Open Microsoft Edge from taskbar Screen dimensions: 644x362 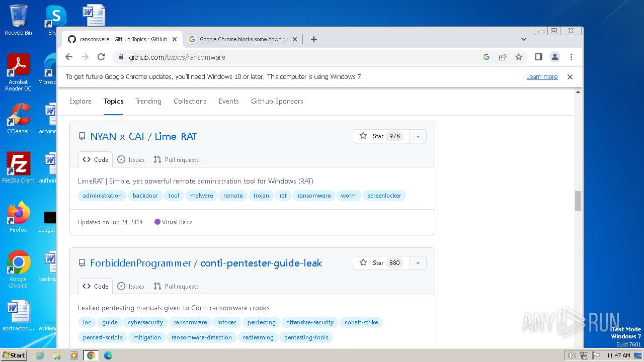[108, 355]
